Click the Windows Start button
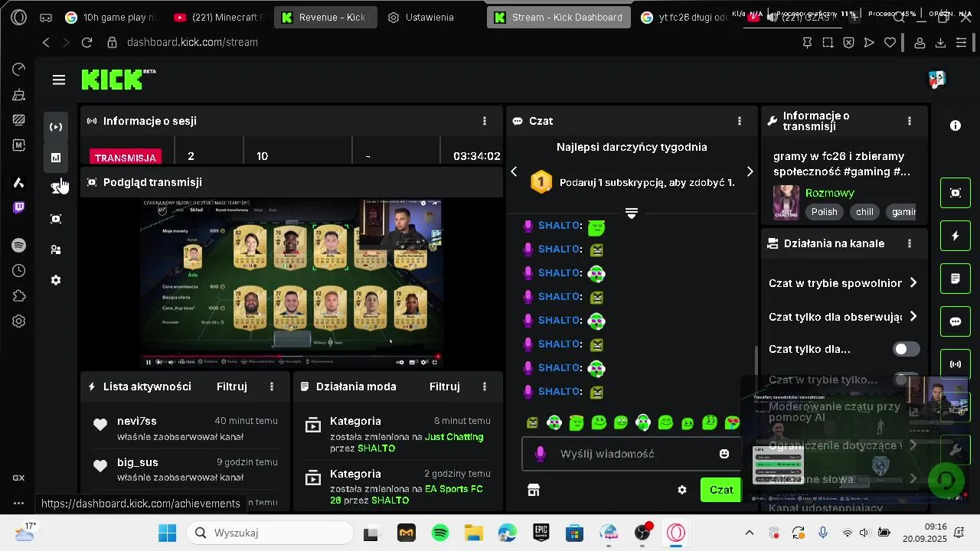The height and width of the screenshot is (551, 980). 167,533
